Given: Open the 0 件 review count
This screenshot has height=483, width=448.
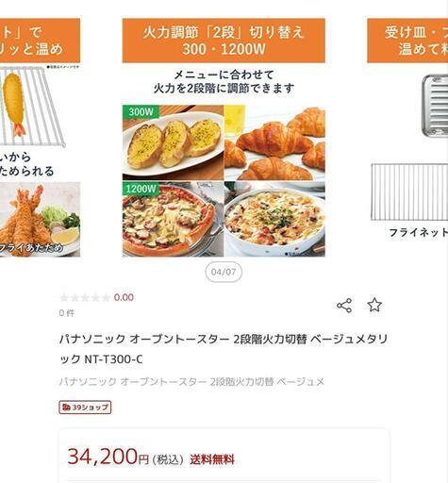Looking at the screenshot, I should tap(67, 313).
